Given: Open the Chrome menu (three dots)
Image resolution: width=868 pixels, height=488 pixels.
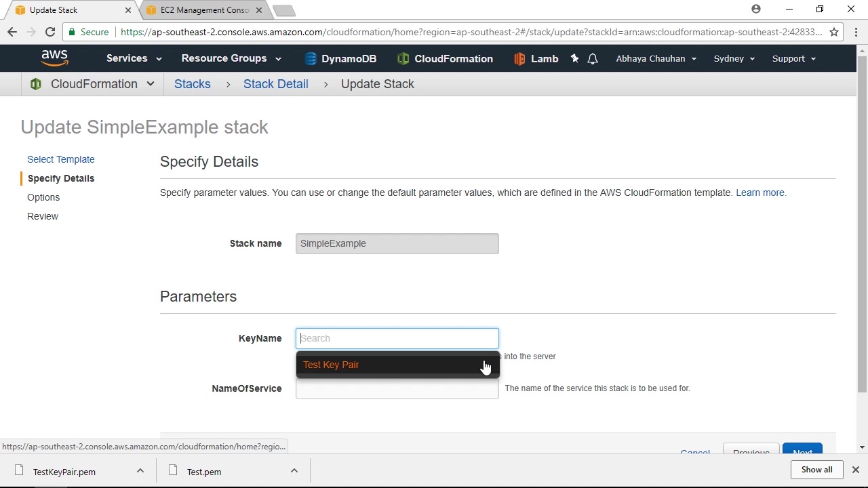Looking at the screenshot, I should (856, 32).
